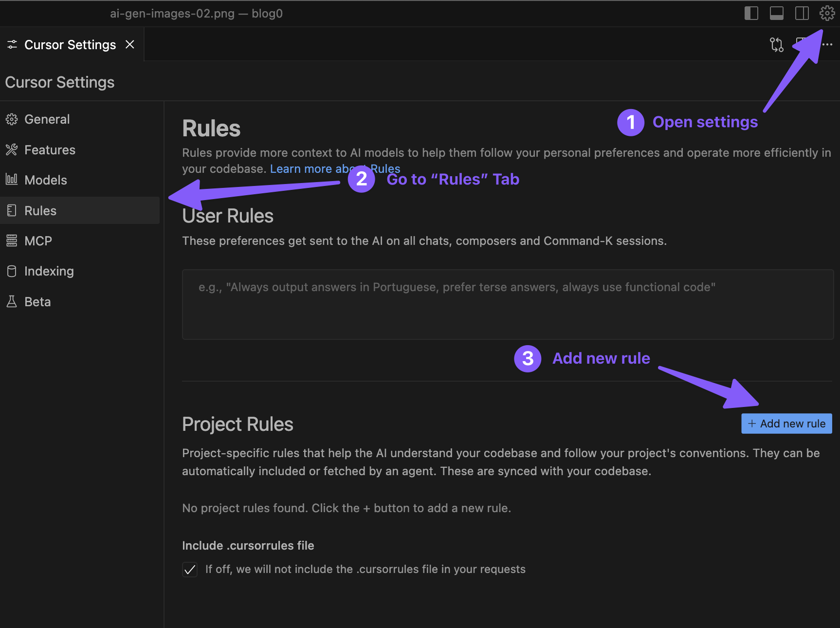Open the Learn more about Rules link
Viewport: 840px width, 628px height.
point(335,169)
